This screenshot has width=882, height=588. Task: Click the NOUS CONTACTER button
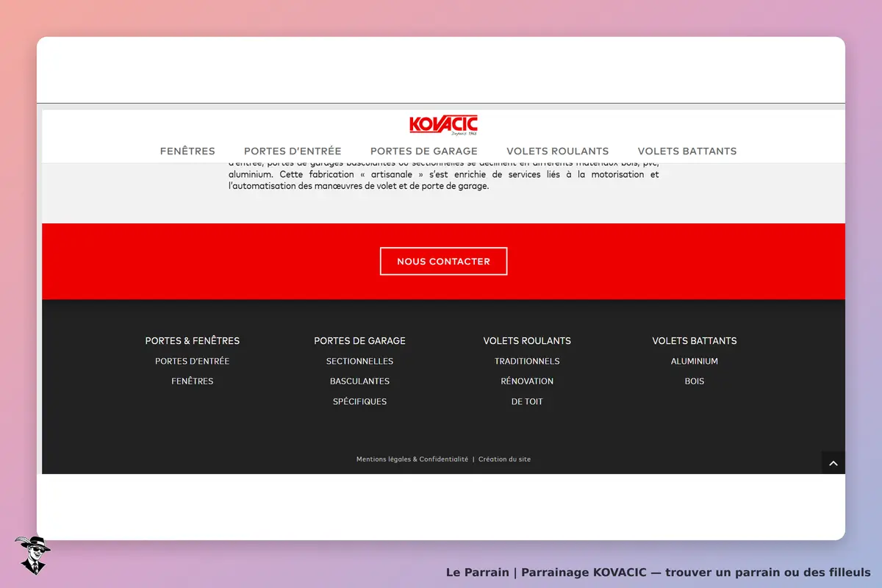point(443,262)
